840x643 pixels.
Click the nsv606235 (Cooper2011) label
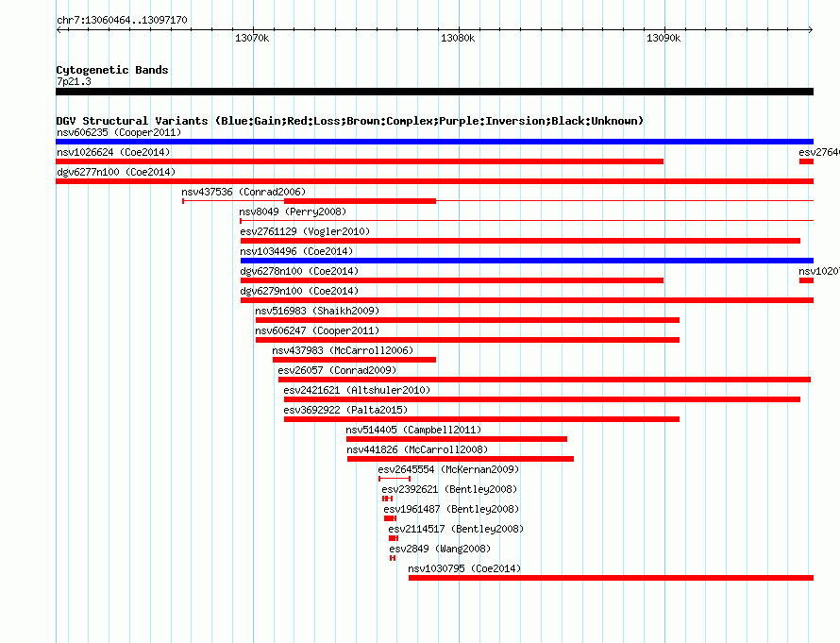(119, 132)
